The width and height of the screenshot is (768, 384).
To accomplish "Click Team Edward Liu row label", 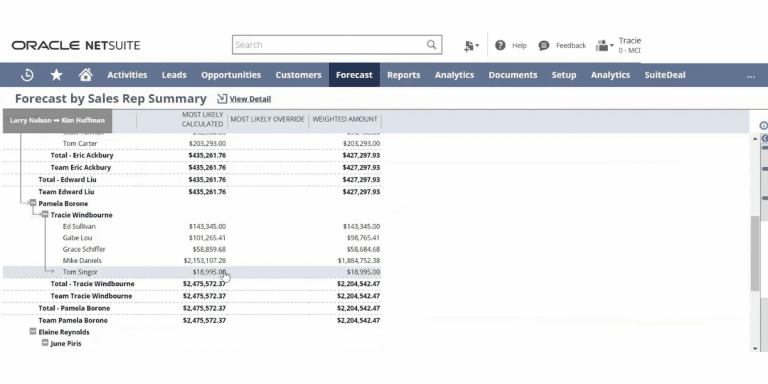I will click(66, 192).
